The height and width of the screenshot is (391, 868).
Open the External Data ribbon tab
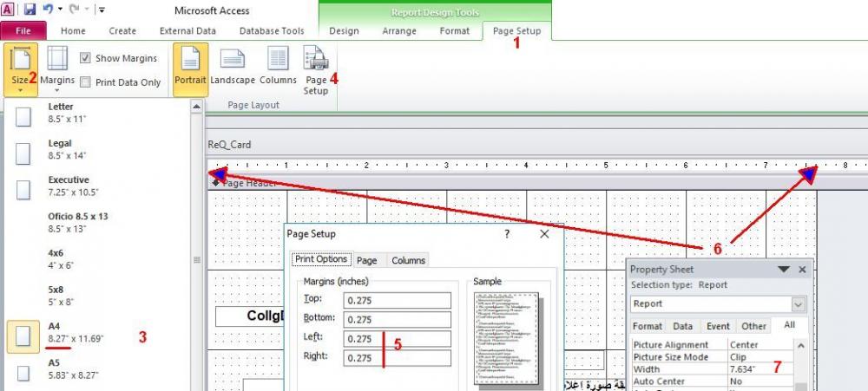[187, 31]
